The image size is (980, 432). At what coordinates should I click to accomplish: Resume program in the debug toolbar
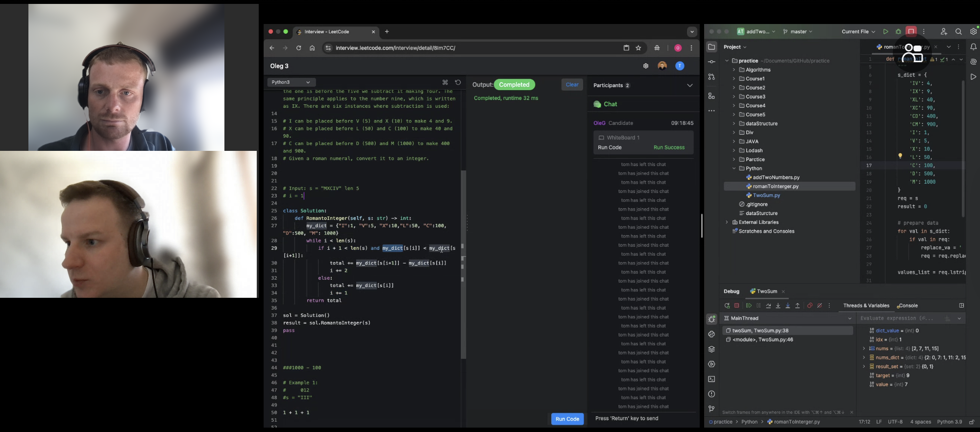749,306
